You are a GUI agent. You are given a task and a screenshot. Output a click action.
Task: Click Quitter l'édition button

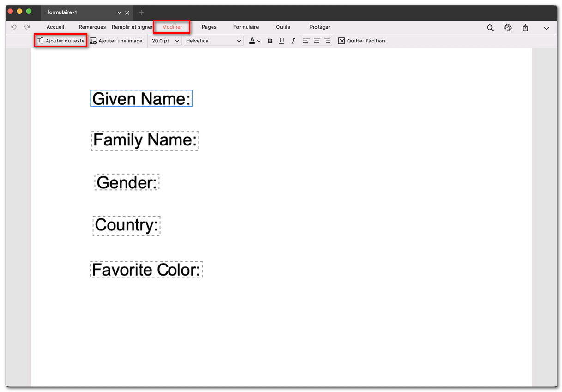coord(362,41)
